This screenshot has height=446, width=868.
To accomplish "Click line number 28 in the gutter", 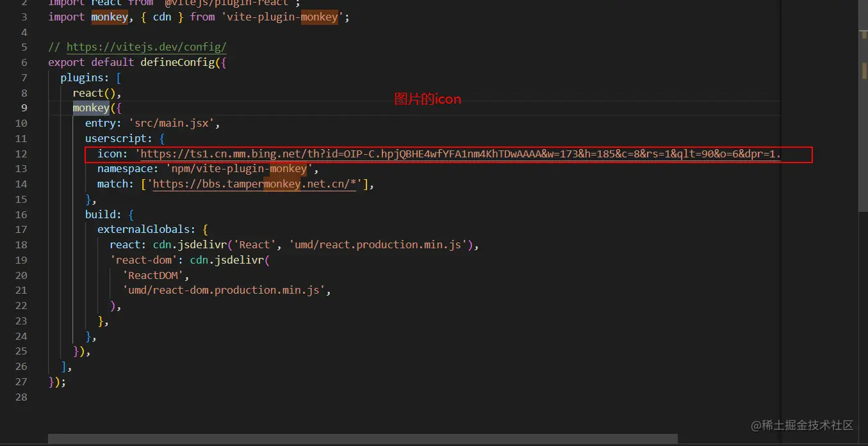I will 21,397.
